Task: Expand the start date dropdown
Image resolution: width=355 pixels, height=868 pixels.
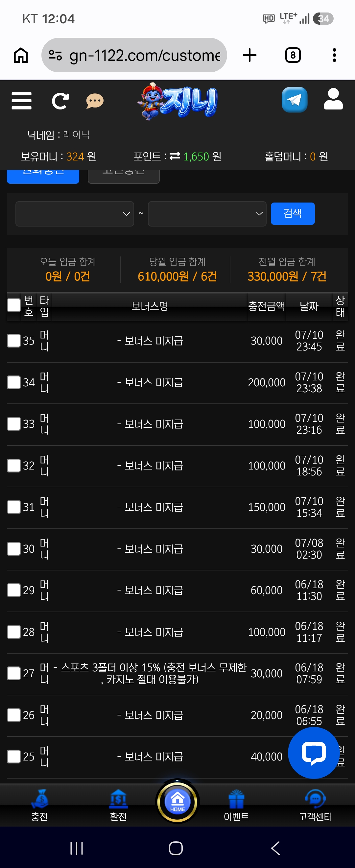Action: pyautogui.click(x=75, y=214)
